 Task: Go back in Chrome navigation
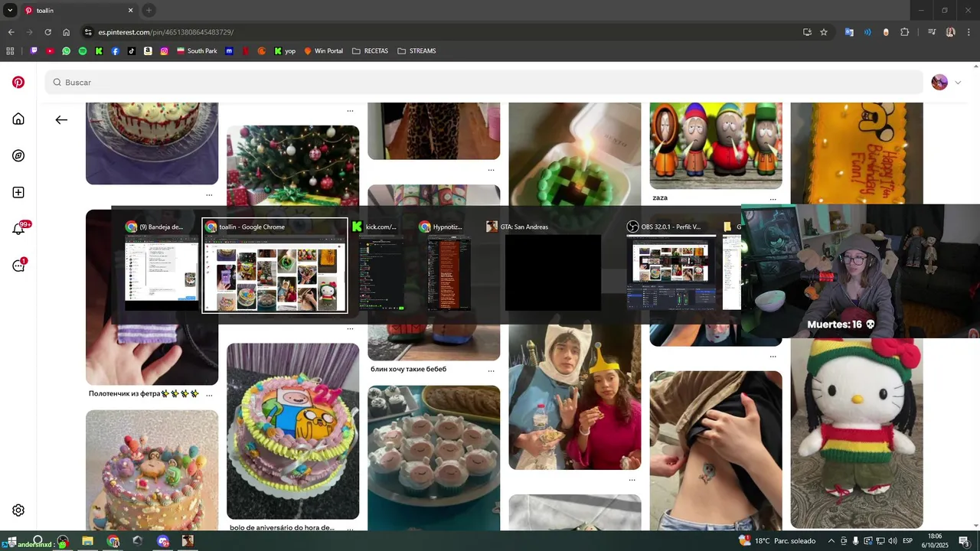pyautogui.click(x=11, y=32)
